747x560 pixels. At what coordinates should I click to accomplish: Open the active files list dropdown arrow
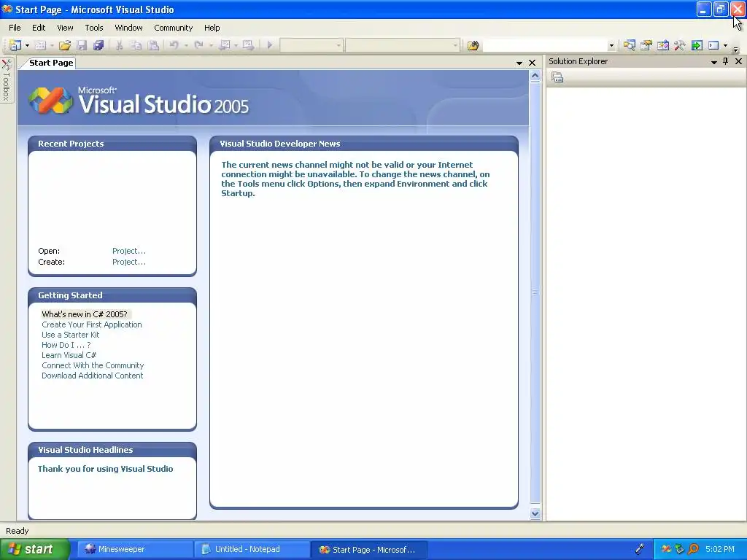(x=519, y=63)
